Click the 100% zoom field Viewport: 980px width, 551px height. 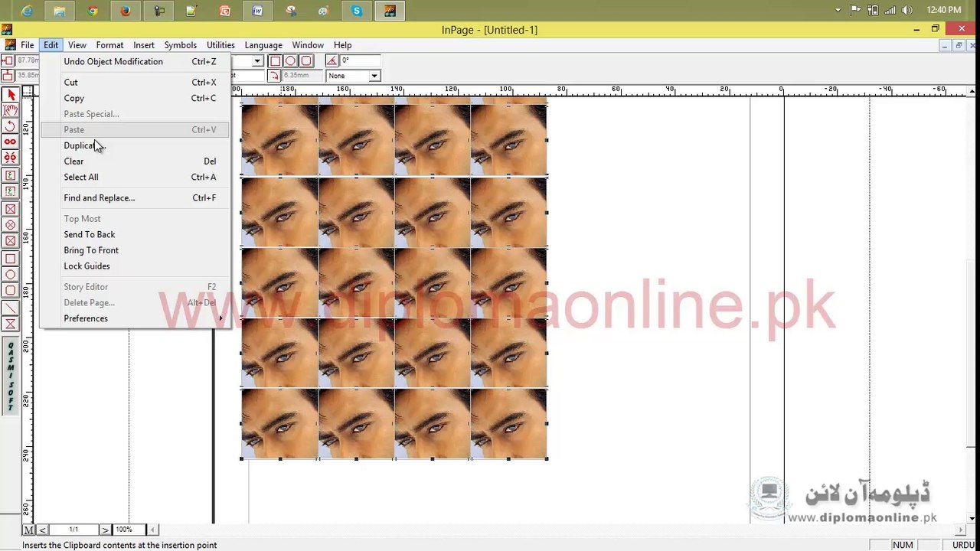tap(128, 530)
